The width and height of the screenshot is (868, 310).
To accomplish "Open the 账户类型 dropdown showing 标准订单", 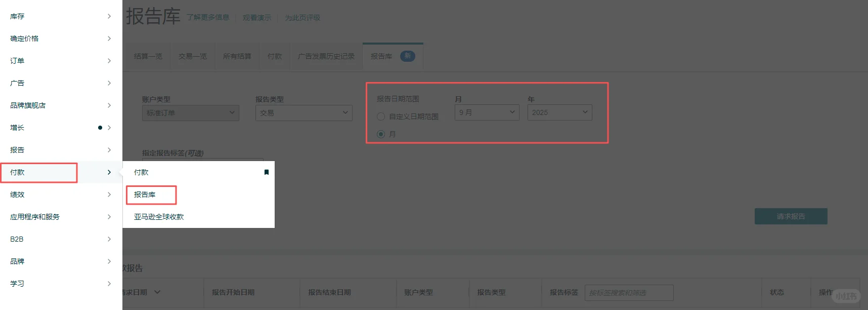I will click(x=191, y=112).
